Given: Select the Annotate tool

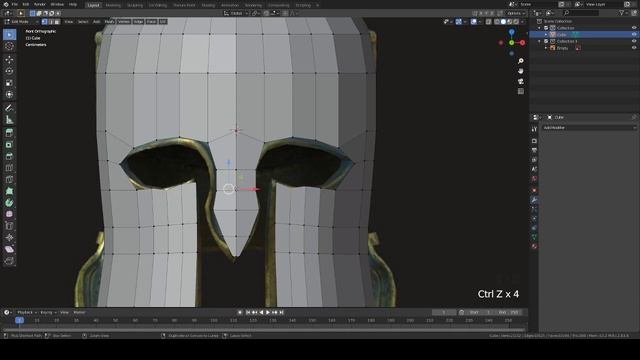Looking at the screenshot, I should click(9, 108).
